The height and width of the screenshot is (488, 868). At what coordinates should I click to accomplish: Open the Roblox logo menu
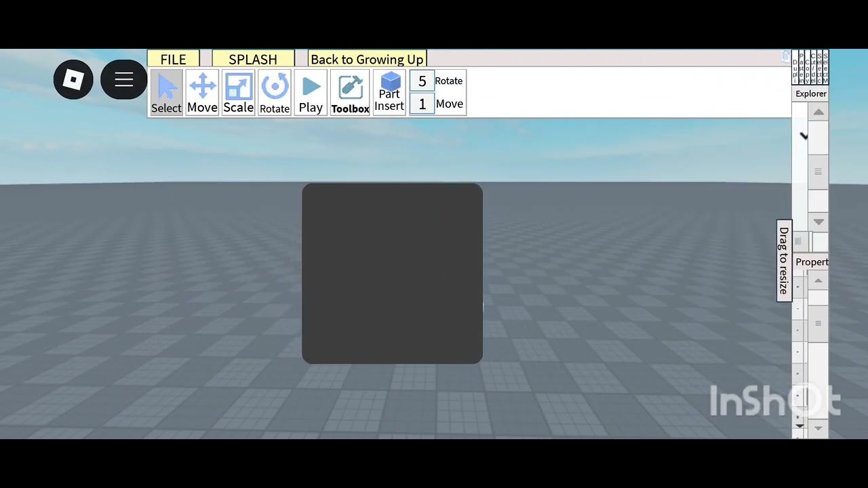point(73,80)
